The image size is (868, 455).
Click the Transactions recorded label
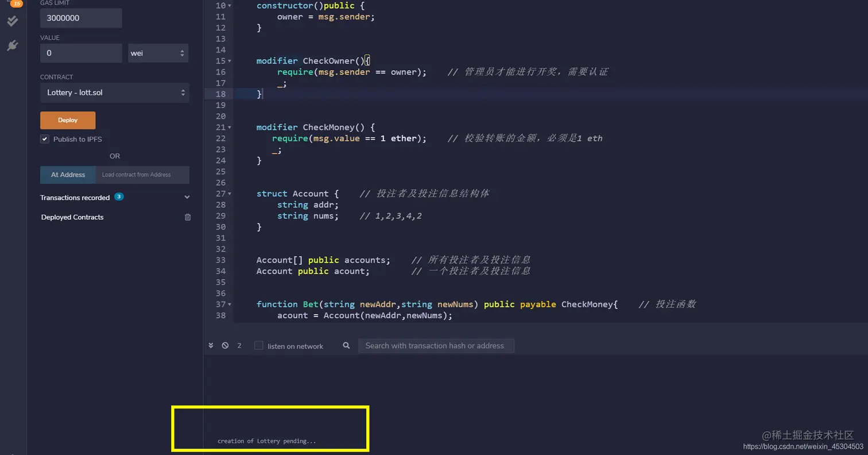click(75, 197)
